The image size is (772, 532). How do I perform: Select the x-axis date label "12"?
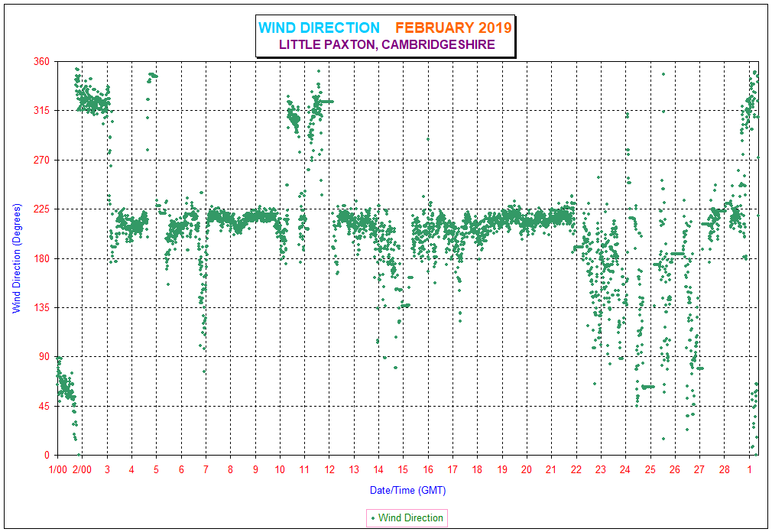coord(329,469)
